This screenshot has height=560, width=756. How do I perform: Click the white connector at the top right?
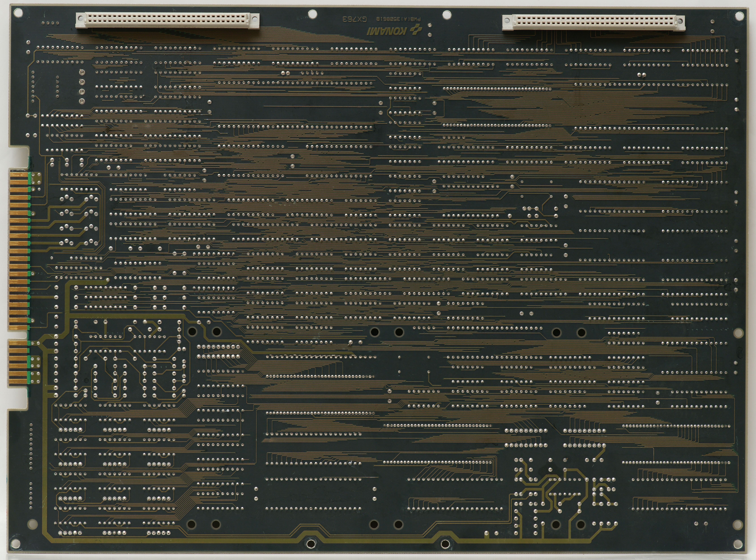pos(593,23)
